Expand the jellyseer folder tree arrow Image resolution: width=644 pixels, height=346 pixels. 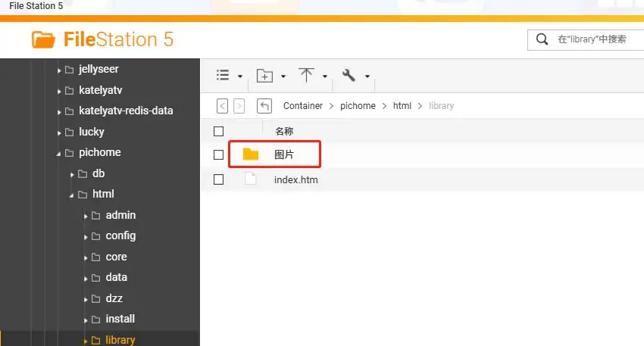pyautogui.click(x=60, y=70)
